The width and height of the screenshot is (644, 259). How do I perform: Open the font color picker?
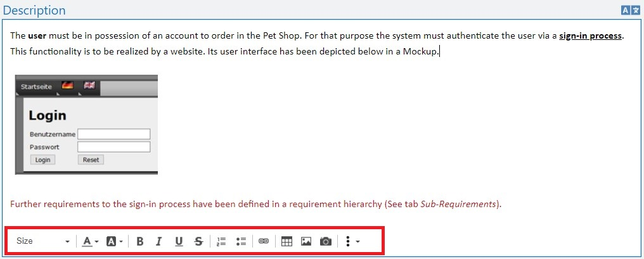pyautogui.click(x=91, y=241)
